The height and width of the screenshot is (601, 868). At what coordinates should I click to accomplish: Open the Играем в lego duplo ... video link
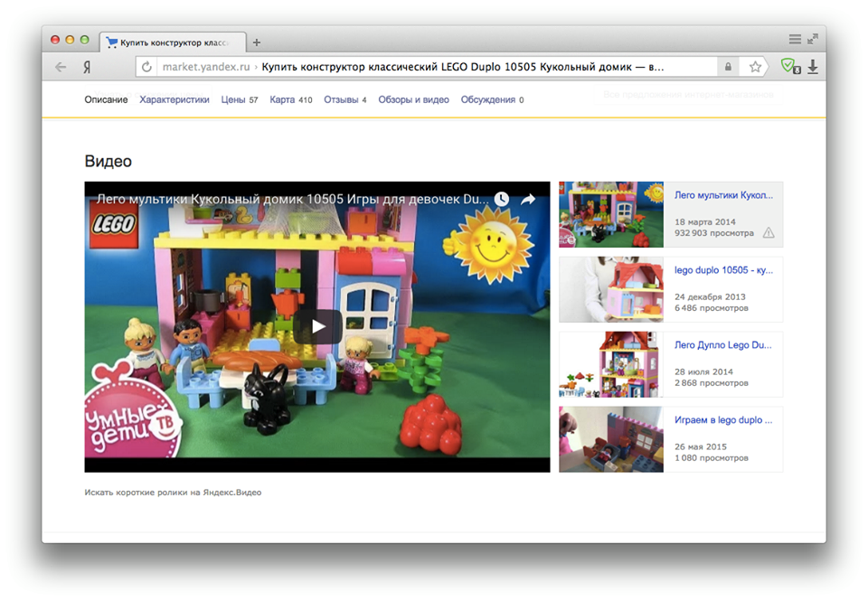pos(723,420)
